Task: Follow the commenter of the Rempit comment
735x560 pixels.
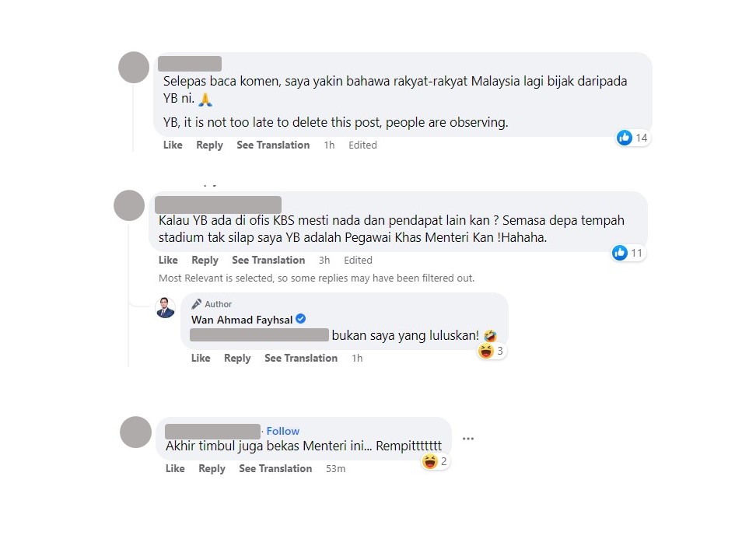Action: (282, 431)
